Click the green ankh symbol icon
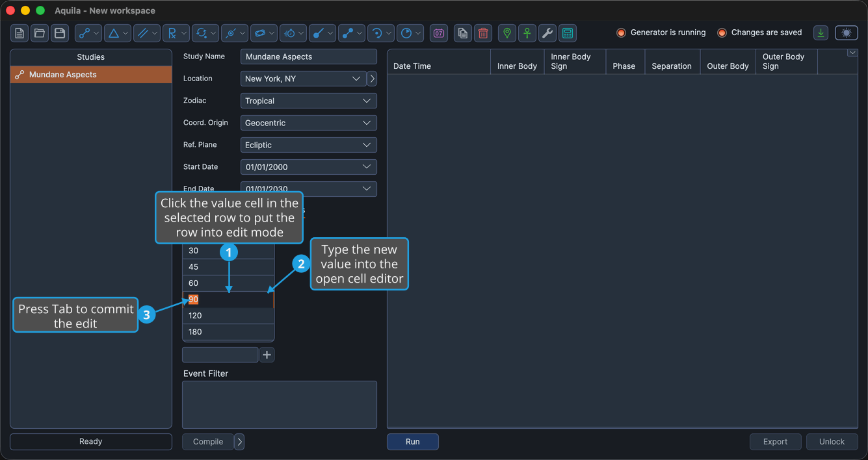868x460 pixels. [x=527, y=33]
